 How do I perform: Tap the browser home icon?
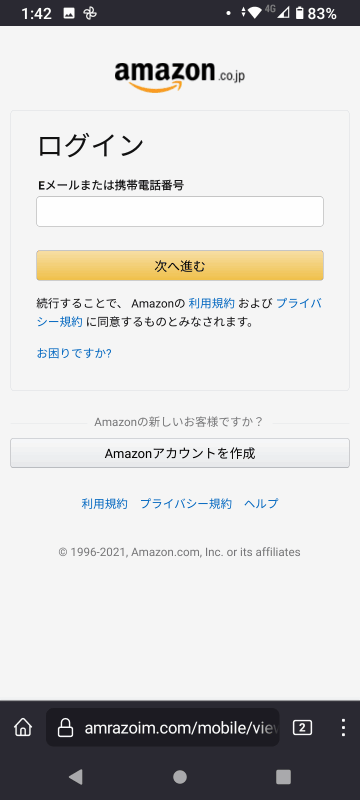click(22, 728)
